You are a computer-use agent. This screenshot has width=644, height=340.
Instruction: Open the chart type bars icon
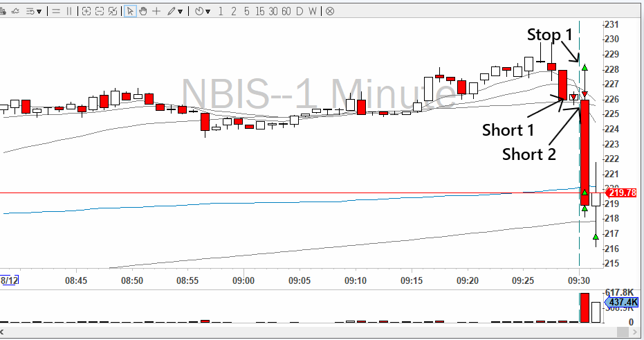(x=3, y=12)
